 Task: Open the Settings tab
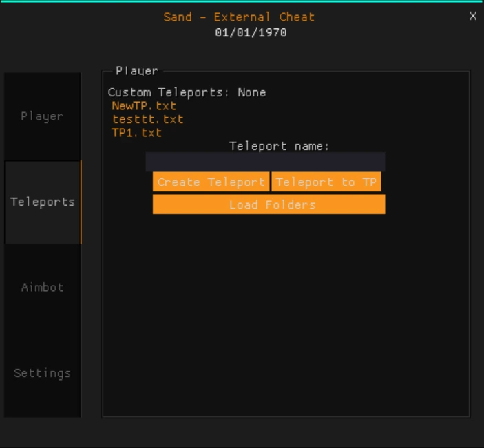point(42,373)
